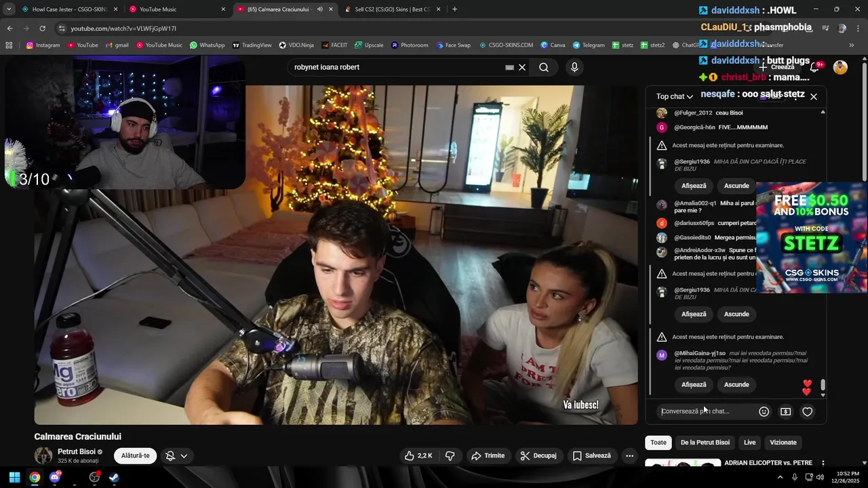This screenshot has width=868, height=488.
Task: Show hidden system tray icons
Action: [781, 477]
